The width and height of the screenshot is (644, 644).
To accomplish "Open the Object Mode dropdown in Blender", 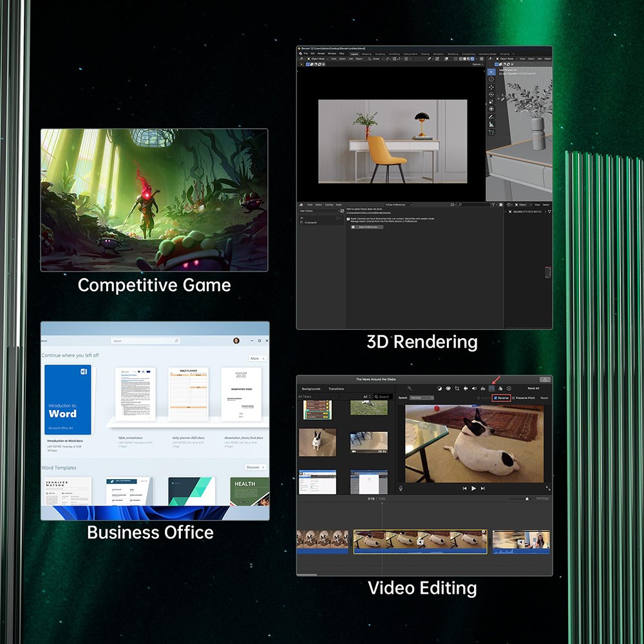I will coord(318,59).
